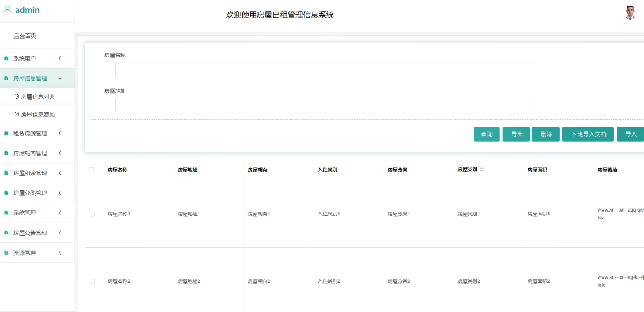Image resolution: width=644 pixels, height=312 pixels.
Task: Click the 删除 button
Action: click(x=546, y=135)
